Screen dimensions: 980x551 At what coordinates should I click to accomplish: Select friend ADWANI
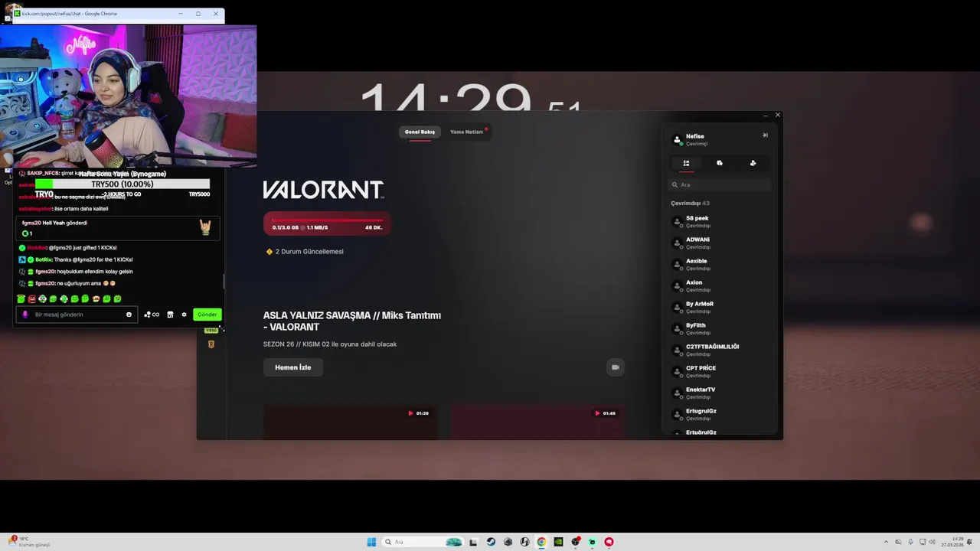pos(720,243)
